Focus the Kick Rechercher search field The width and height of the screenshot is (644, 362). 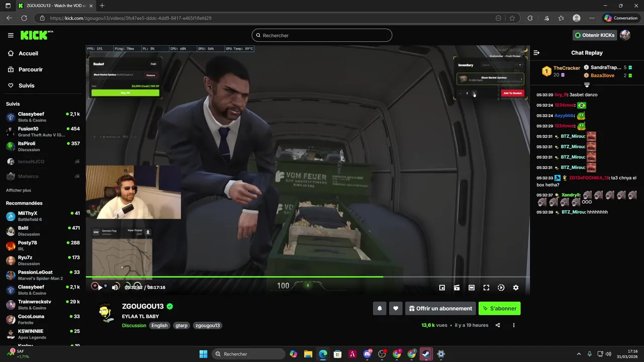pos(322,35)
